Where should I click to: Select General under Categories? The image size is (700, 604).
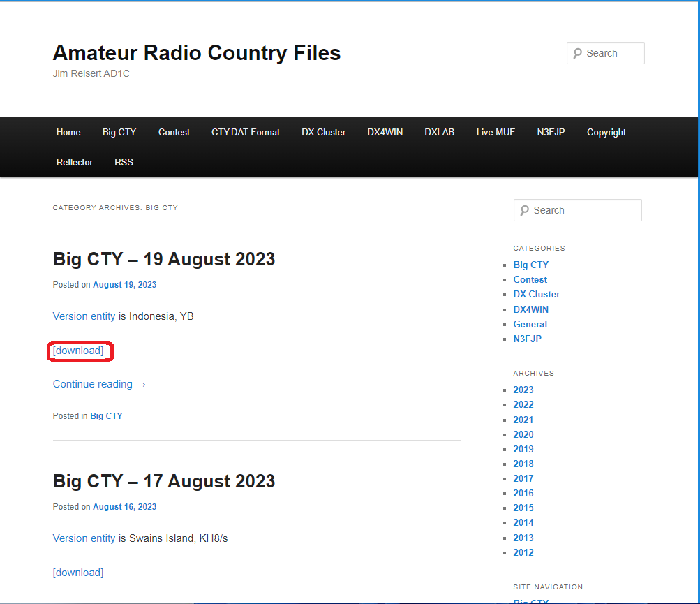(530, 324)
